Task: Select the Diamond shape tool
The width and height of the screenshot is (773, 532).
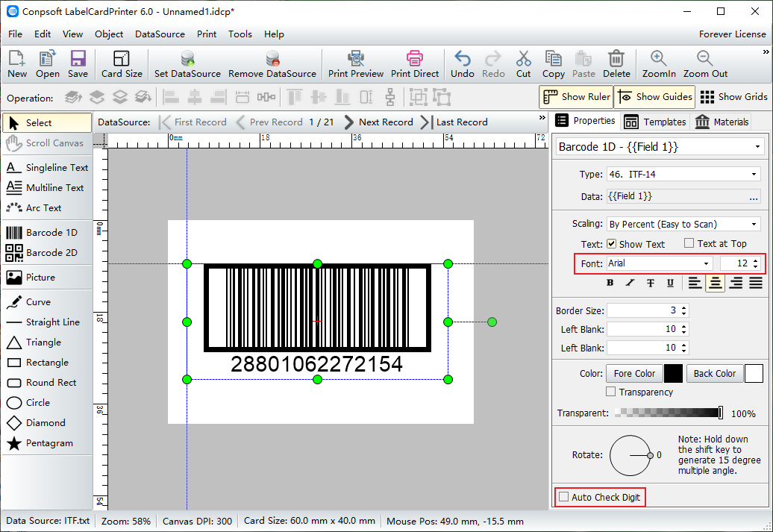Action: pos(47,423)
